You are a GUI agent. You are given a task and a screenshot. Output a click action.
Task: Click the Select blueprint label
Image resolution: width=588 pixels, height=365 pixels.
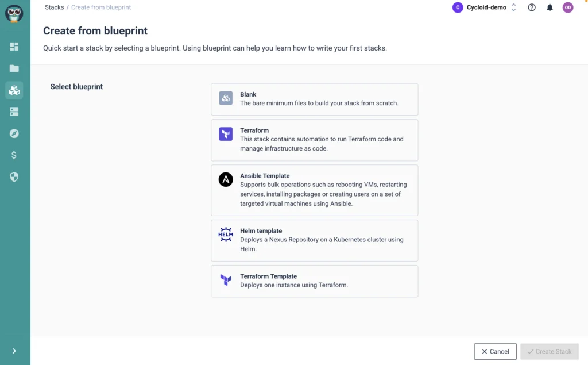tap(76, 87)
